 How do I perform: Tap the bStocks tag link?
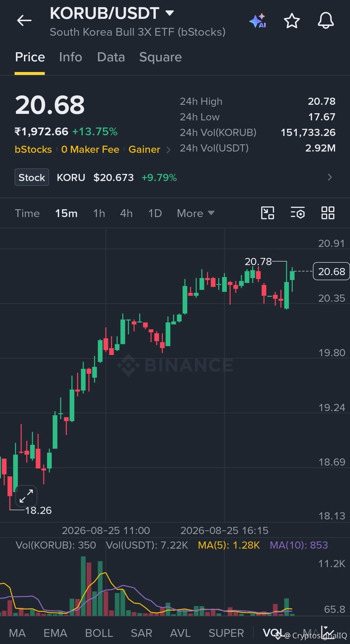[33, 149]
